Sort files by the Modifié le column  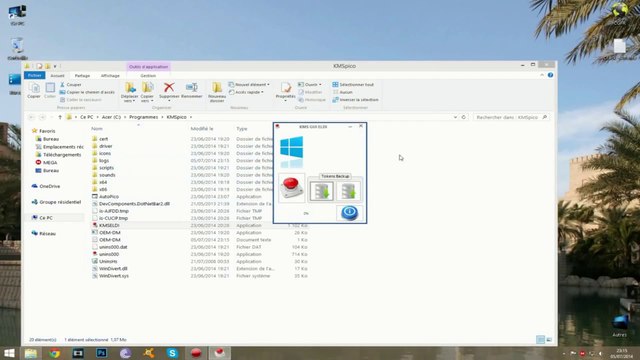202,129
